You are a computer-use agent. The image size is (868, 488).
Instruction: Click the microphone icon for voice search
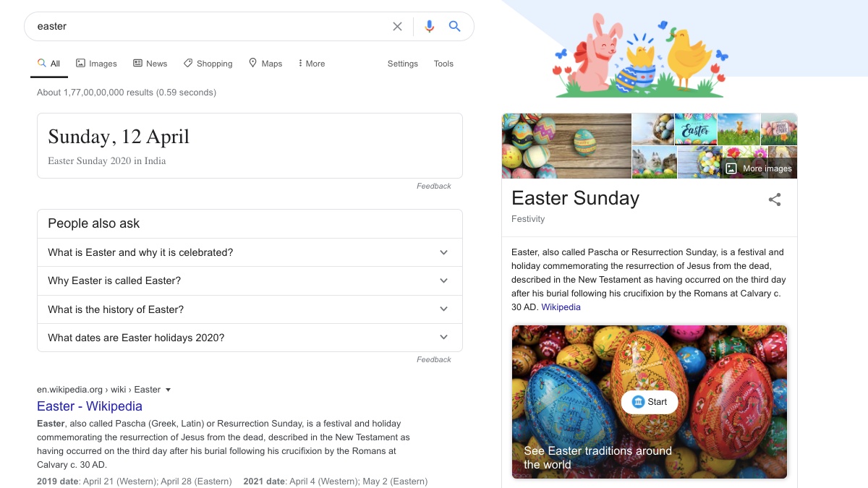coord(429,26)
